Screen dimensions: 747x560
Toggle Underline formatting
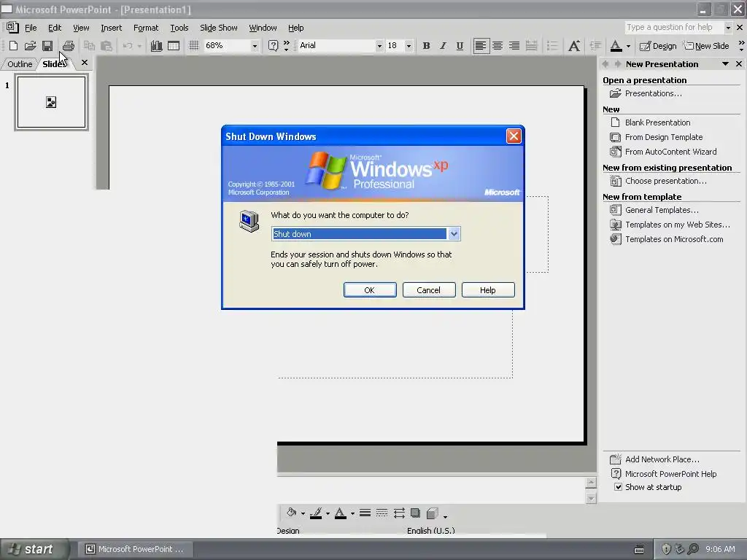click(x=460, y=46)
